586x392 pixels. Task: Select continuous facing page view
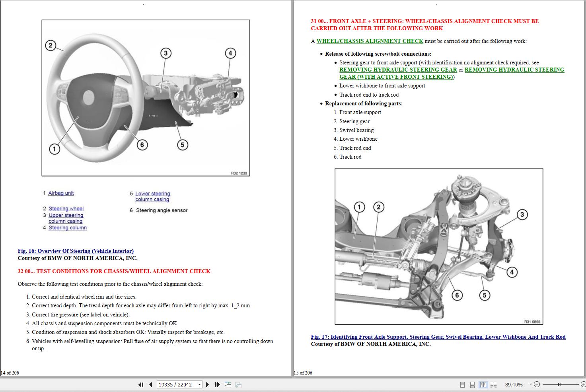494,385
